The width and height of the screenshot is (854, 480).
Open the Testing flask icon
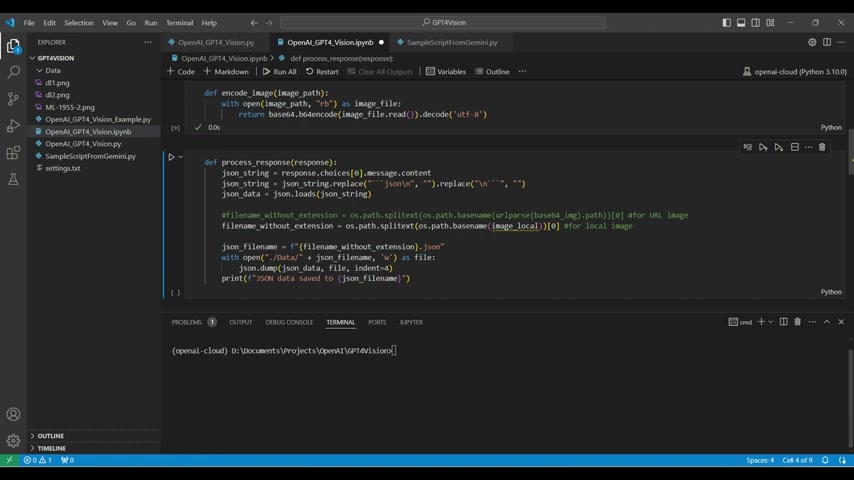(13, 179)
